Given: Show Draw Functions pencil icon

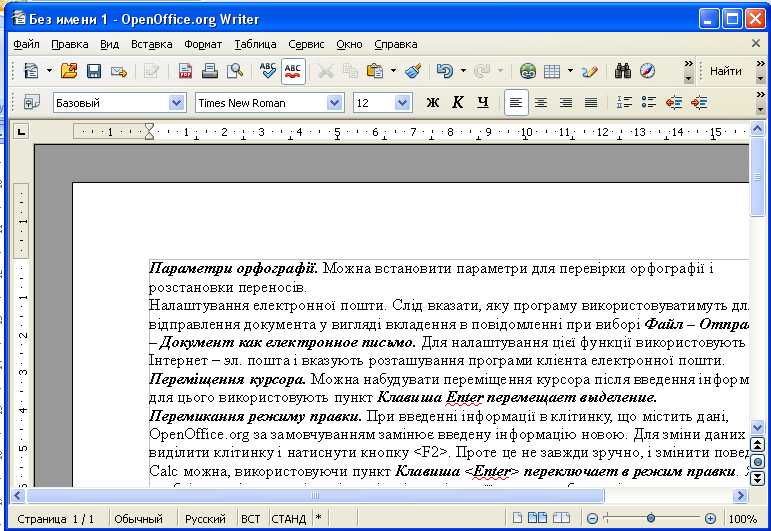Looking at the screenshot, I should coord(590,71).
